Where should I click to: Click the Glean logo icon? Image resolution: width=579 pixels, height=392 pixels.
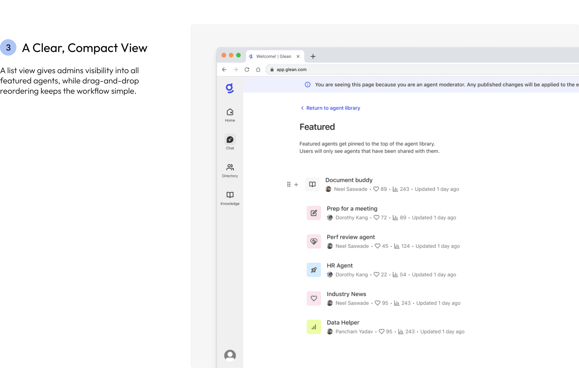click(x=230, y=88)
